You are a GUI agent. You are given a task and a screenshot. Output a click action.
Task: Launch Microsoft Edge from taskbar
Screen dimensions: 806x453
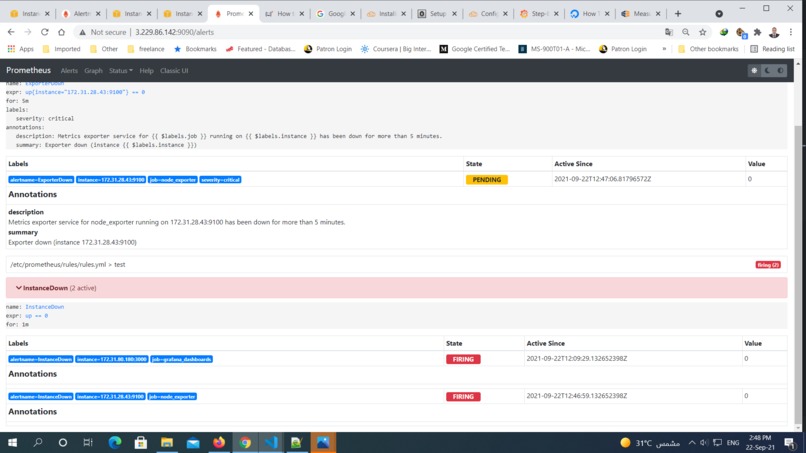[115, 442]
